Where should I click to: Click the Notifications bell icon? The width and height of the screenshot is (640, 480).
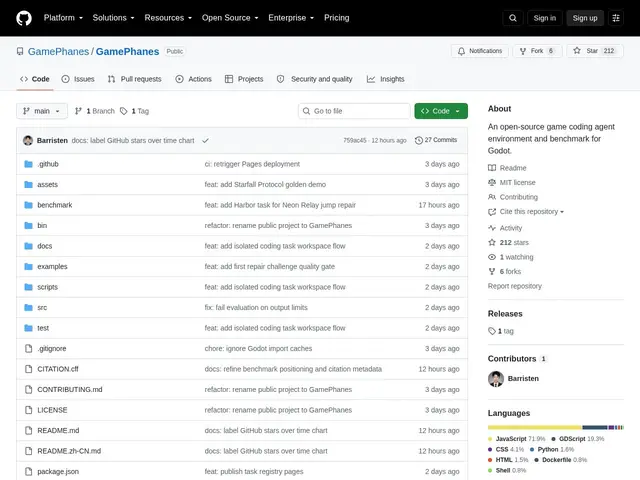[x=461, y=51]
